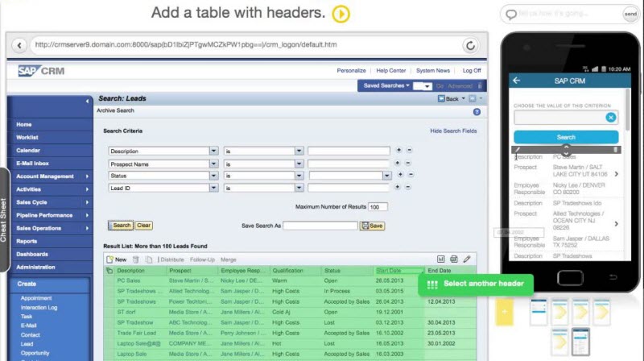Remove the Description criterion row
Viewport: 644px width, 361px height.
pyautogui.click(x=409, y=151)
